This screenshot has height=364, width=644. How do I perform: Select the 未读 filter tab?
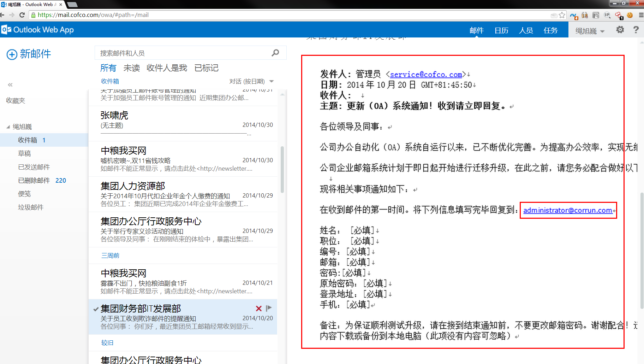pos(132,68)
